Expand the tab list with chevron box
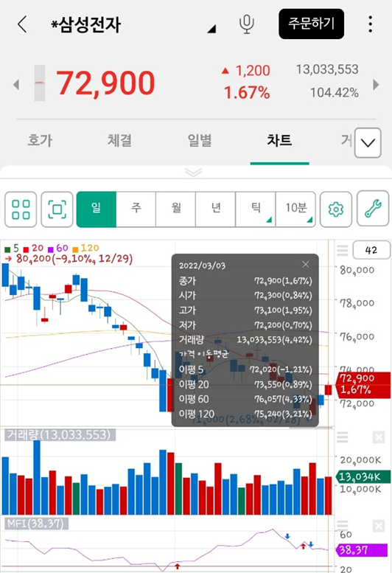Screen dimensions: 392x573 (x=368, y=143)
